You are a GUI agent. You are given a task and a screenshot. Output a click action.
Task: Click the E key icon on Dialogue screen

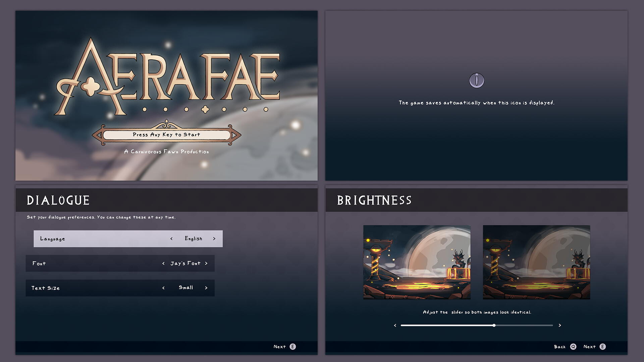tap(293, 347)
